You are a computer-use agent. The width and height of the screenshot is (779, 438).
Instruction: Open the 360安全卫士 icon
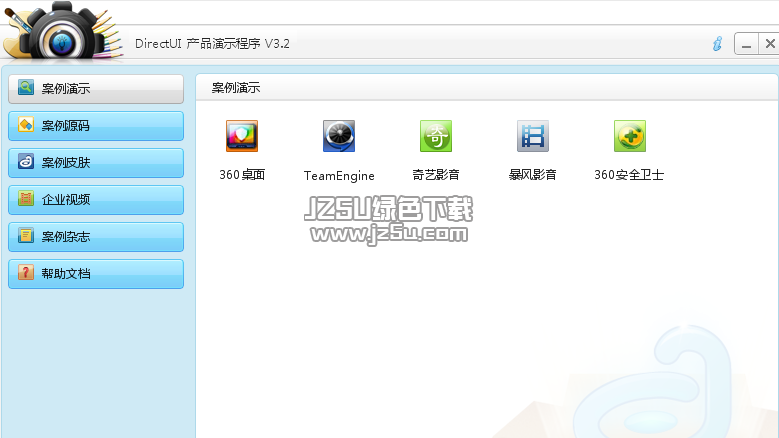pyautogui.click(x=629, y=136)
